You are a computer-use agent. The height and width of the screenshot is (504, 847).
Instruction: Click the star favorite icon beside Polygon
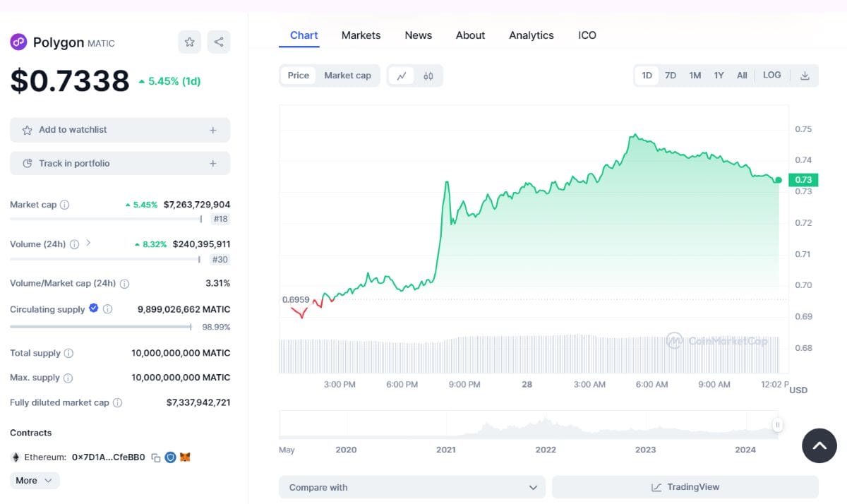click(x=189, y=42)
